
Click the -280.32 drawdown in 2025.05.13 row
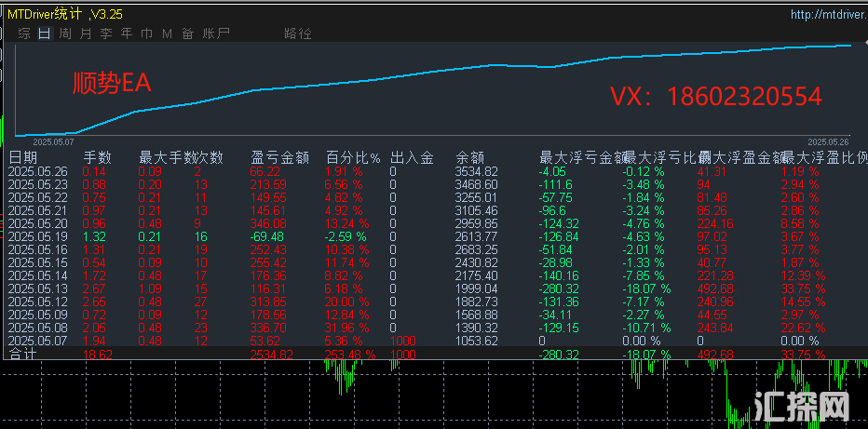[x=559, y=288]
